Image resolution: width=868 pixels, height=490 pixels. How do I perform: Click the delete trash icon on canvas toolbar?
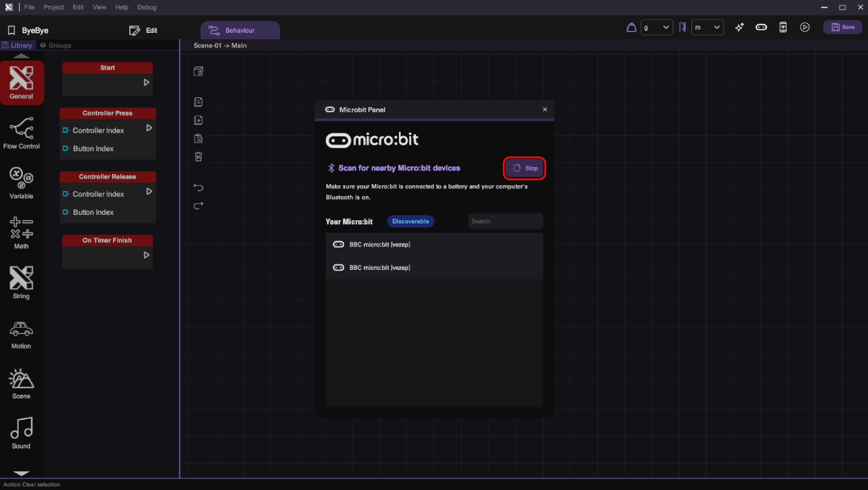[x=198, y=157]
